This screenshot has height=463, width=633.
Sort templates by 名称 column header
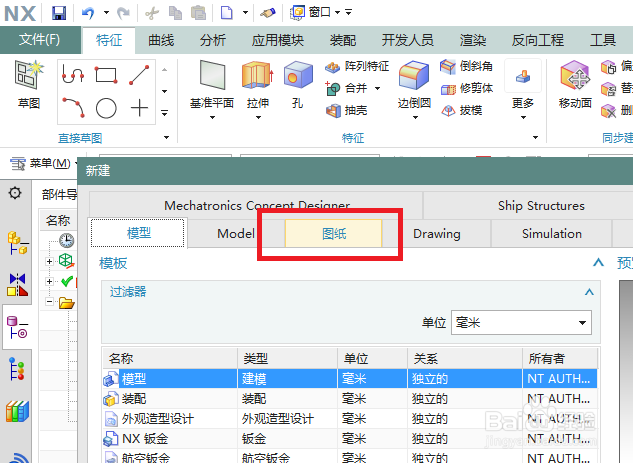[170, 358]
